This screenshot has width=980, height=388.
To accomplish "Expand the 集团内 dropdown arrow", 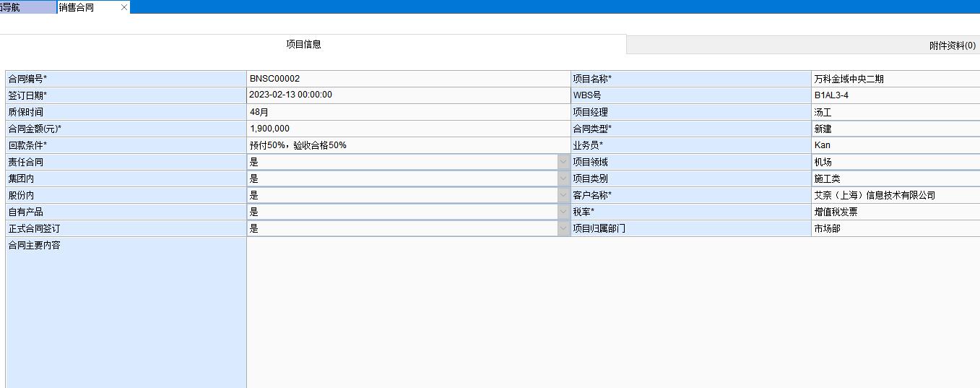I will coord(563,178).
